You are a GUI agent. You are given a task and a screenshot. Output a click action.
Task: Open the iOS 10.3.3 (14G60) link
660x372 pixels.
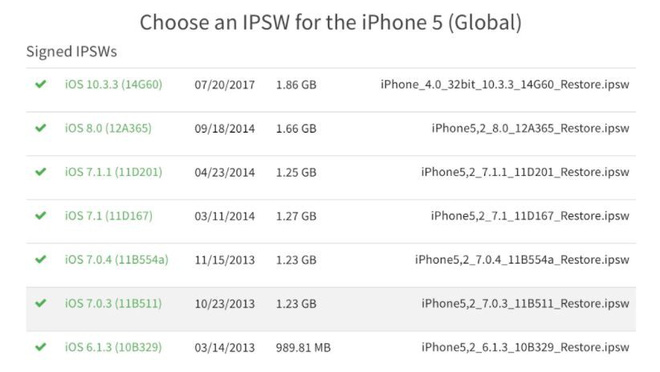[x=113, y=85]
